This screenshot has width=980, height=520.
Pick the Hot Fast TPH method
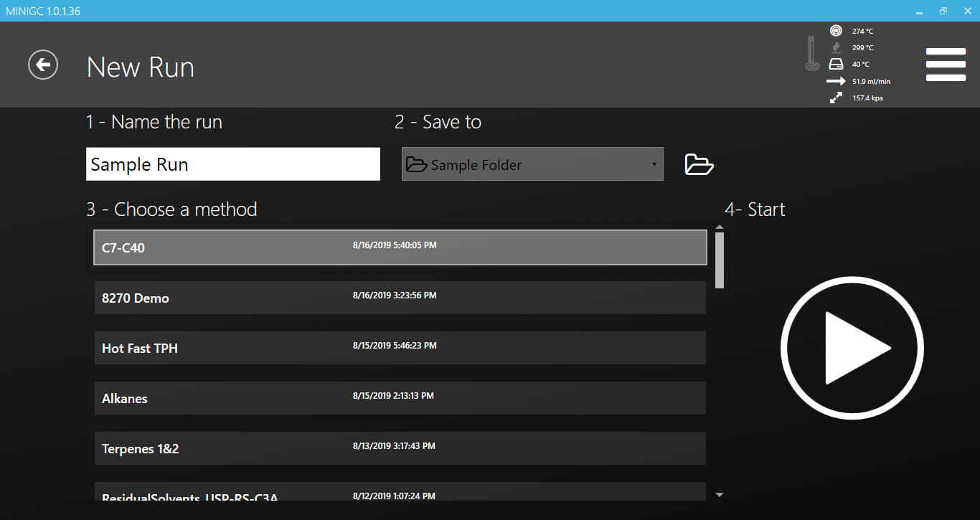coord(400,348)
